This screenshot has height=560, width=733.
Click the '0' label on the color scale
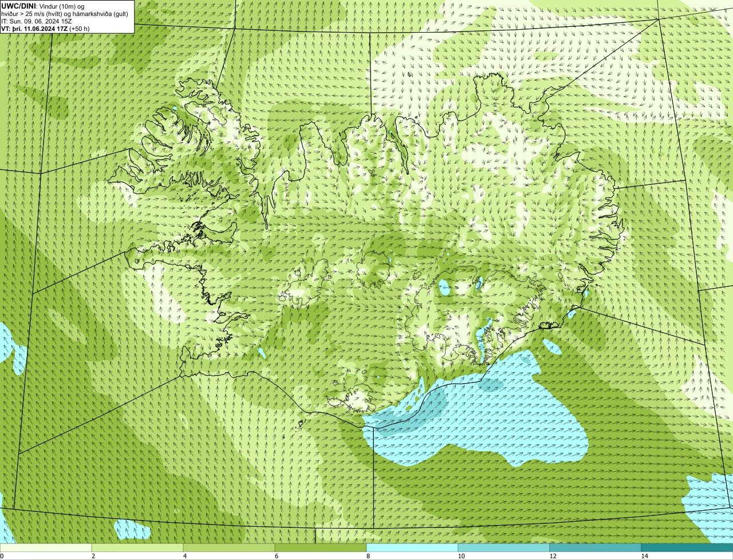pyautogui.click(x=2, y=556)
